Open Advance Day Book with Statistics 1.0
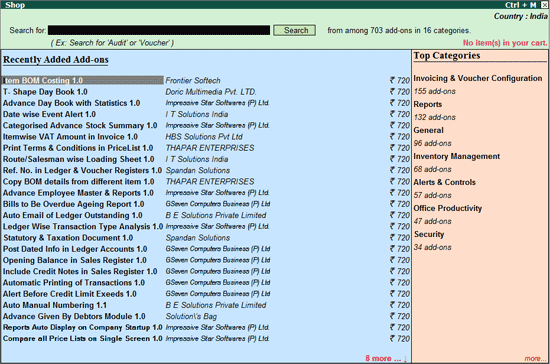Screen dimensions: 550x364 pyautogui.click(x=72, y=103)
